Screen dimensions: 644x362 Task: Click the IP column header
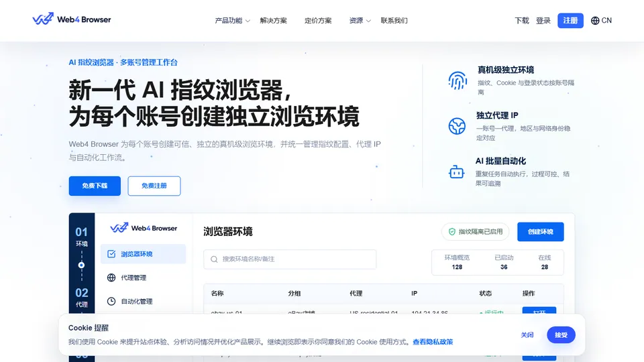pos(415,294)
